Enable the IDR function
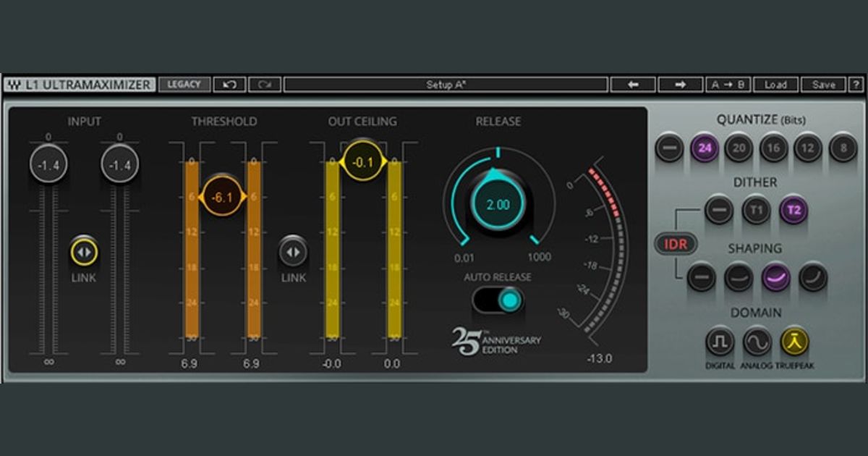Viewport: 868px width, 456px height. click(675, 245)
